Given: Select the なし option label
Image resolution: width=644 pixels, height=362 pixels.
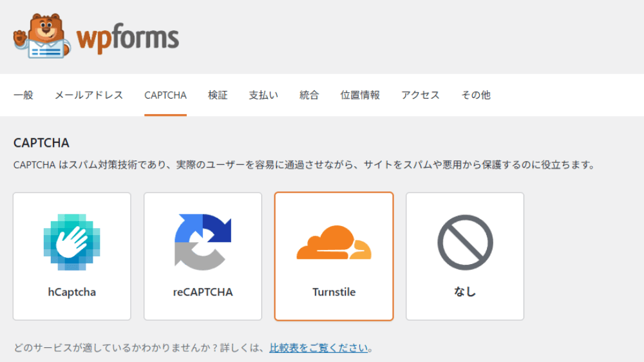Looking at the screenshot, I should click(465, 292).
